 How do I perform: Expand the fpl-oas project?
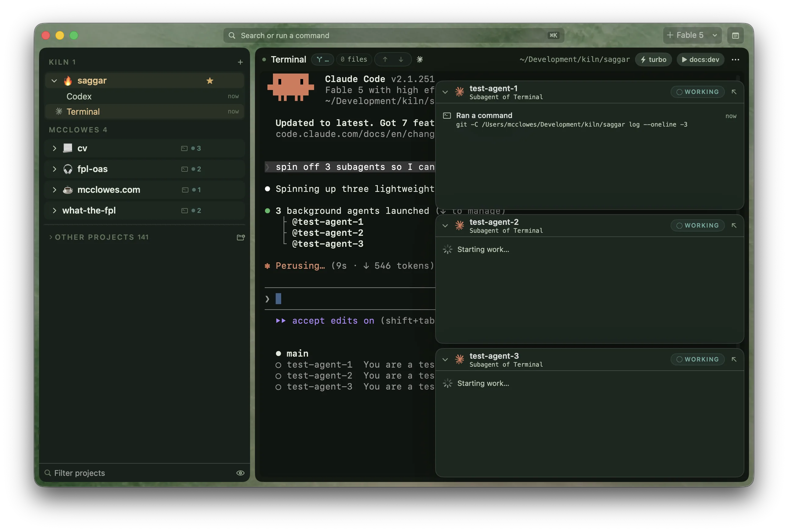point(54,169)
